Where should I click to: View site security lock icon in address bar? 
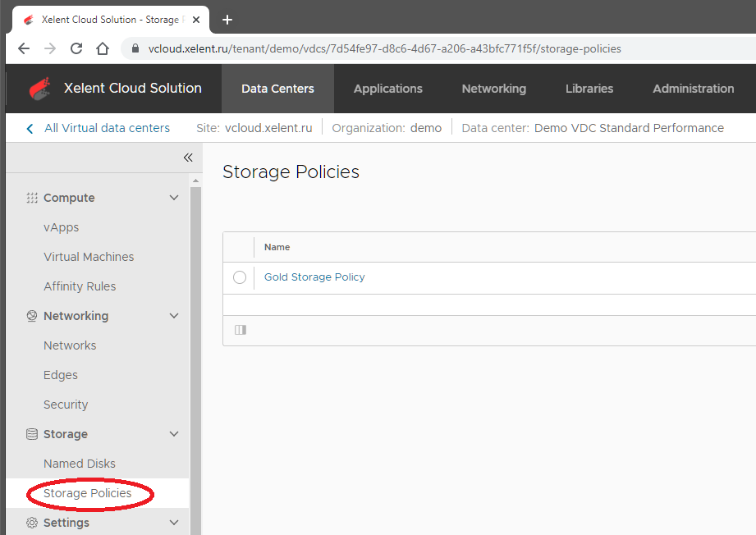[x=135, y=48]
